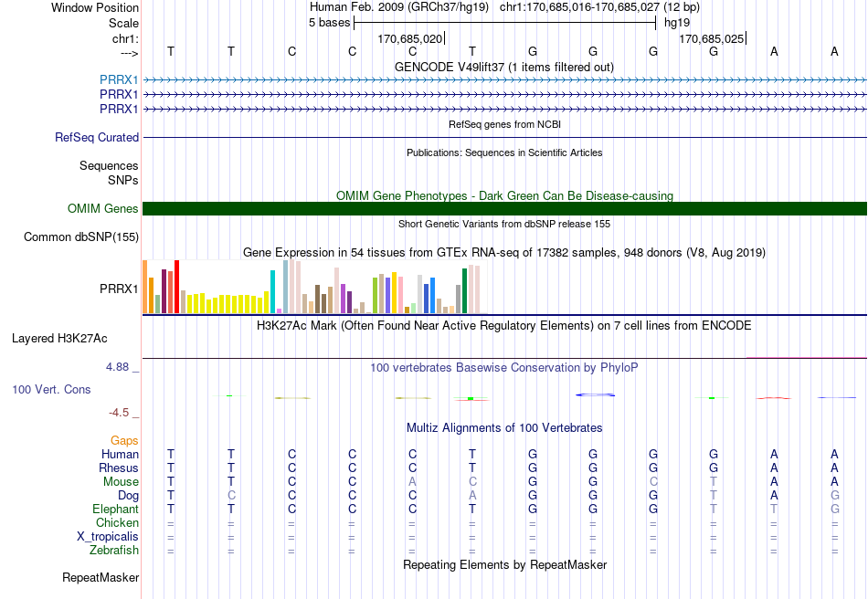Click the GENCODE V49lift37 track title
Image resolution: width=868 pixels, height=599 pixels.
coord(504,67)
